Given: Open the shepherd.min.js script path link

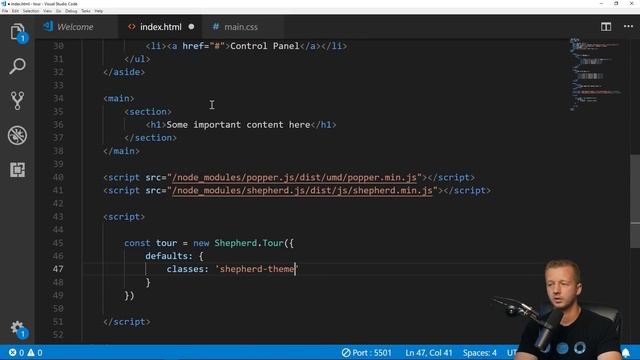Looking at the screenshot, I should pos(302,191).
